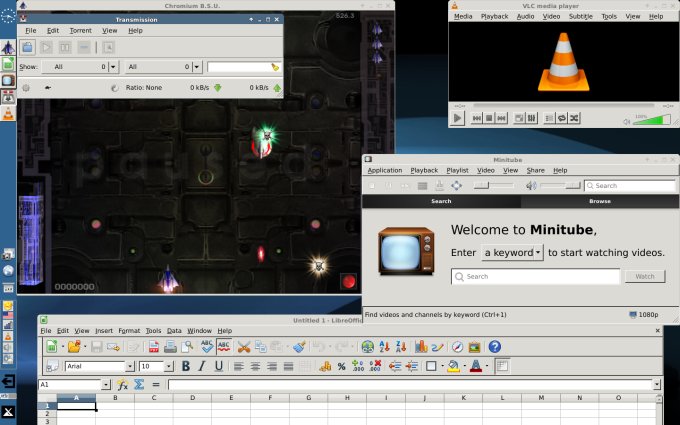The width and height of the screenshot is (680, 425).
Task: Click the 1080p quality button in Minitube
Action: coord(643,315)
